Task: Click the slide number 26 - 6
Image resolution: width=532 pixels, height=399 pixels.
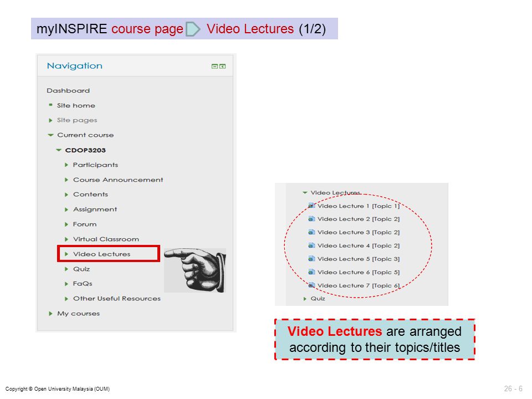Action: click(513, 388)
